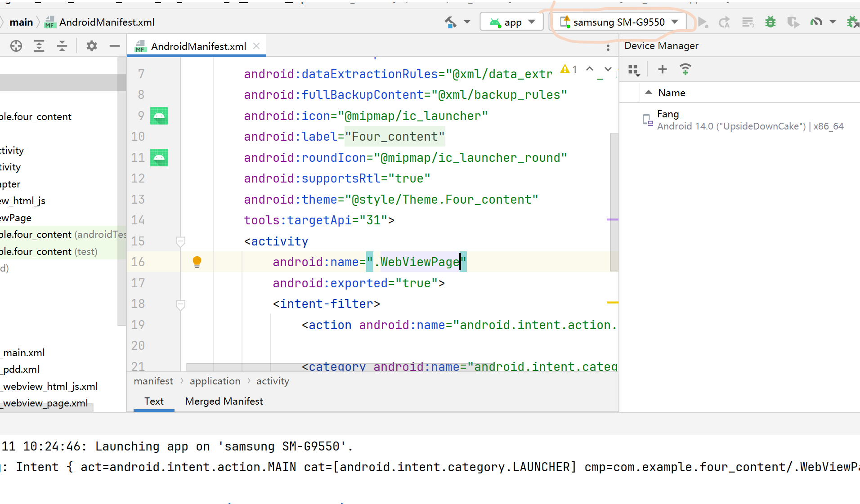Click the Fang device type icon
860x504 pixels.
648,120
